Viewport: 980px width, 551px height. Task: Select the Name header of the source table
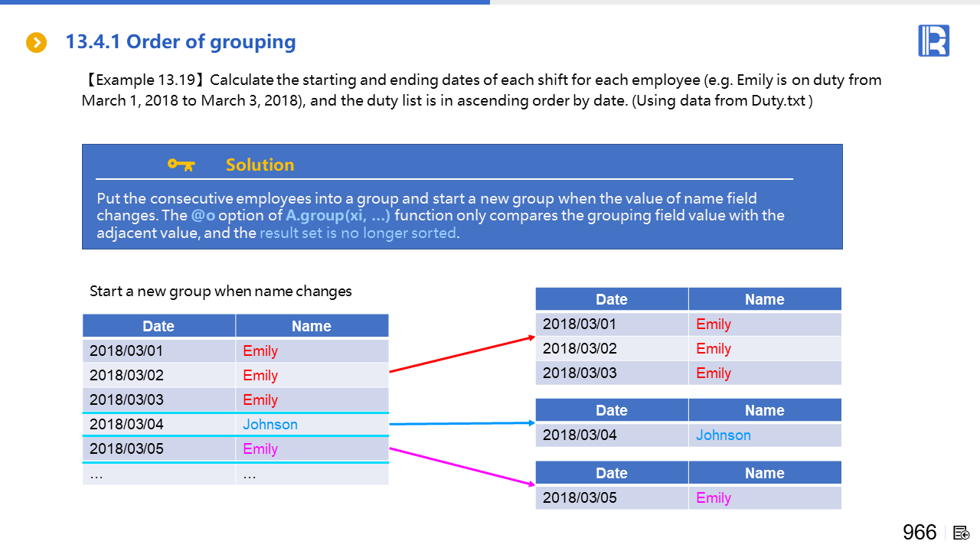[x=311, y=326]
